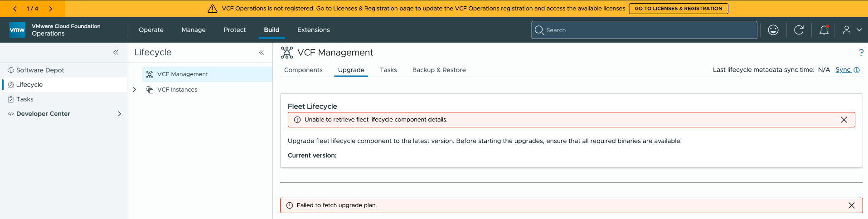The height and width of the screenshot is (219, 868).
Task: Open the feedback smiley icon
Action: pos(773,30)
